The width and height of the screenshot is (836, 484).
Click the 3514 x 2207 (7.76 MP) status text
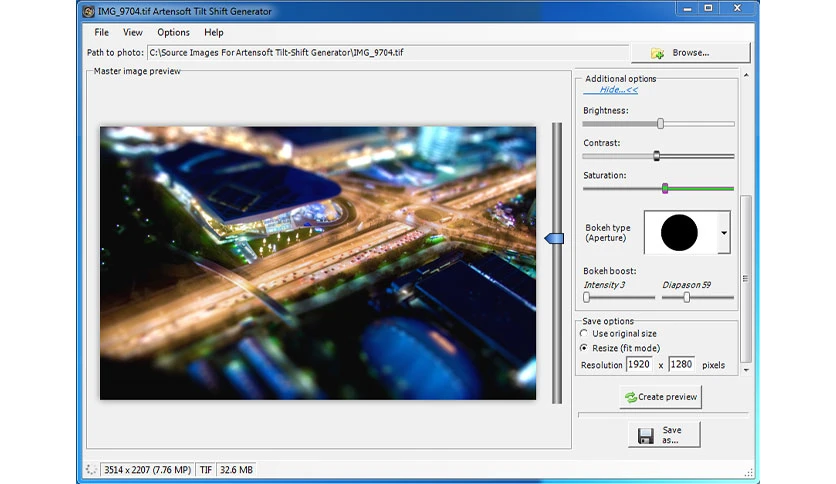click(x=148, y=470)
